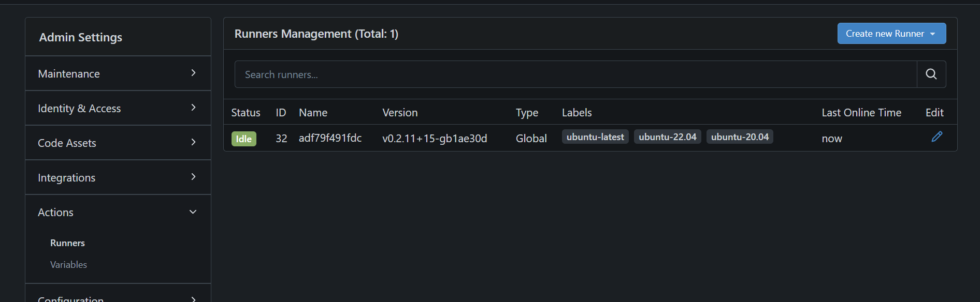Click the Idle status badge
Viewport: 980px width, 302px height.
(x=243, y=139)
